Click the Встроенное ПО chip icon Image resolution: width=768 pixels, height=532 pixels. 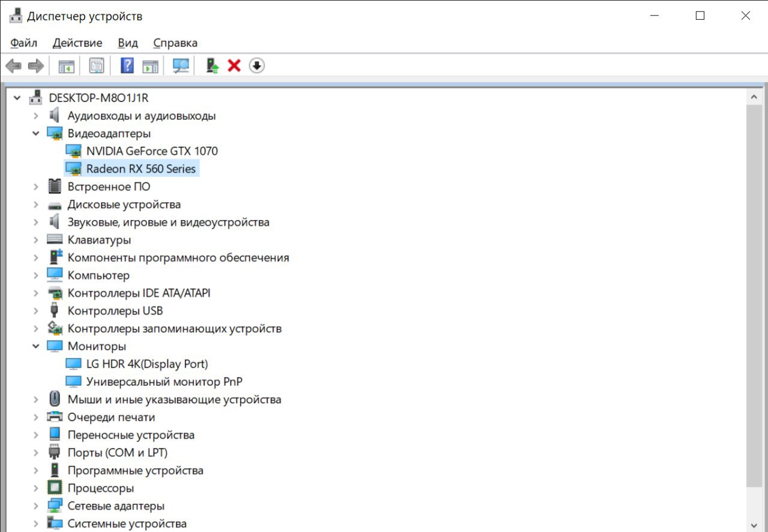(x=55, y=187)
